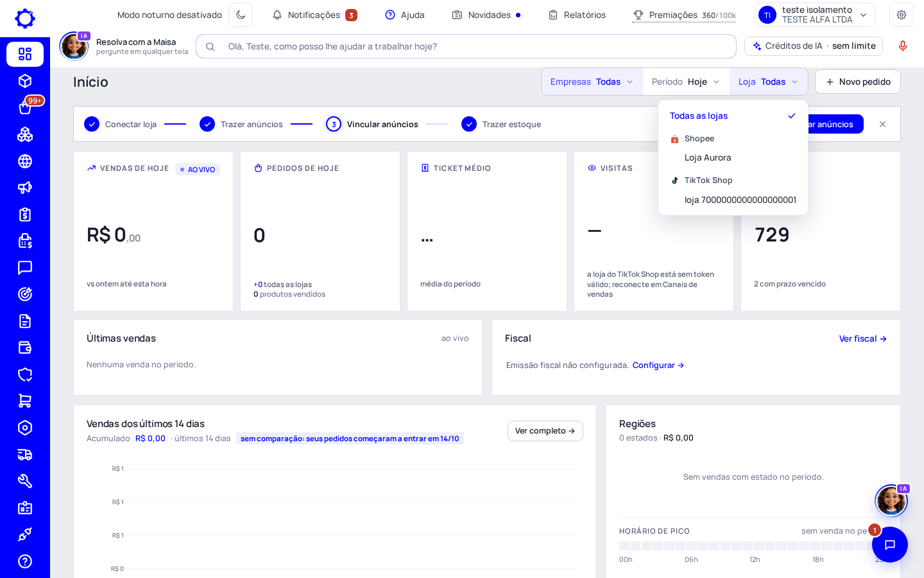Viewport: 924px width, 578px height.
Task: Click the "Ver completo" button
Action: (545, 431)
